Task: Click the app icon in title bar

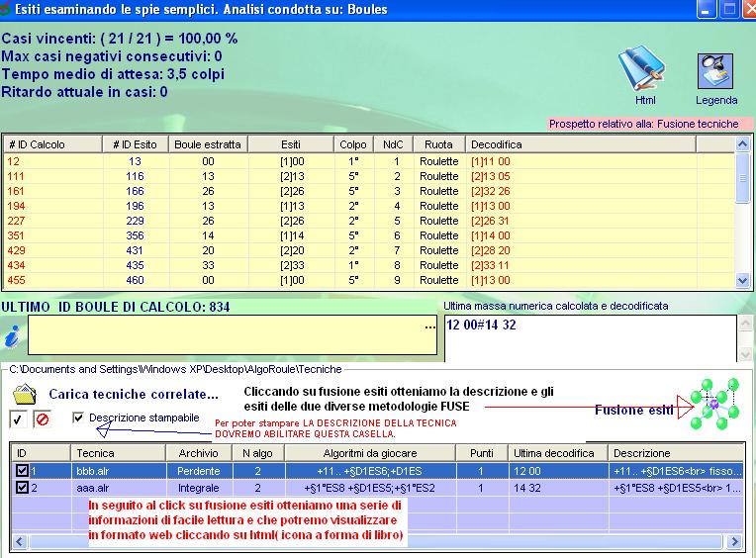Action: pos(5,8)
